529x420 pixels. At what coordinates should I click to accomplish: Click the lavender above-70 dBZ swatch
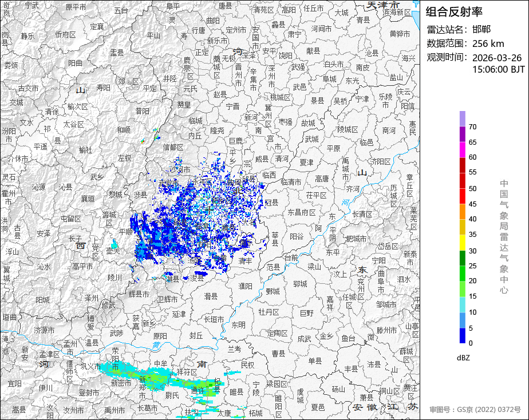tap(462, 118)
